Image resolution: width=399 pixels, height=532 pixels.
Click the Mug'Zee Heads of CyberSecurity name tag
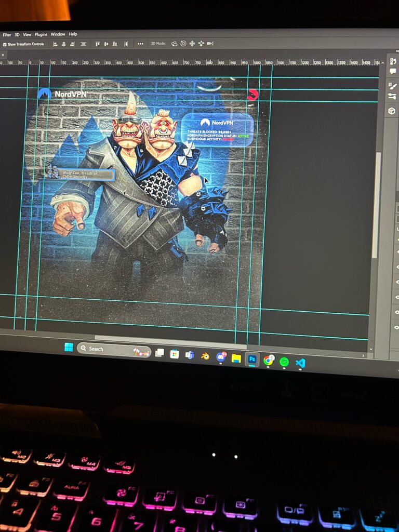(x=80, y=175)
